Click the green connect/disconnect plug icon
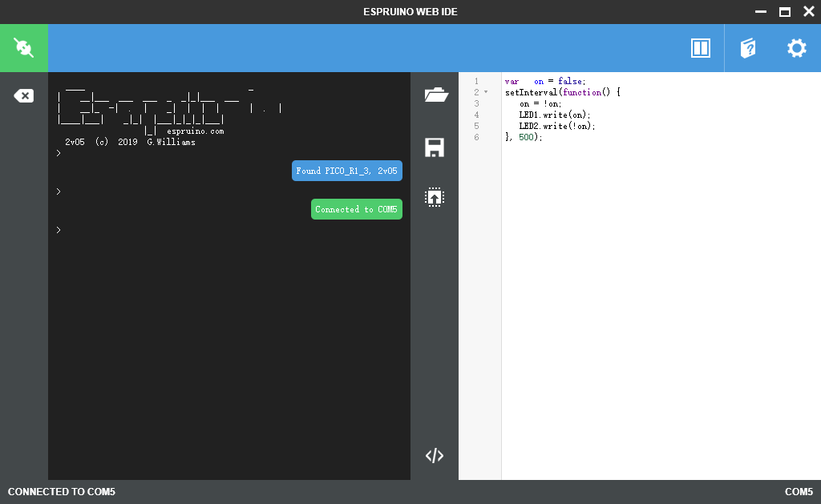 click(x=24, y=47)
